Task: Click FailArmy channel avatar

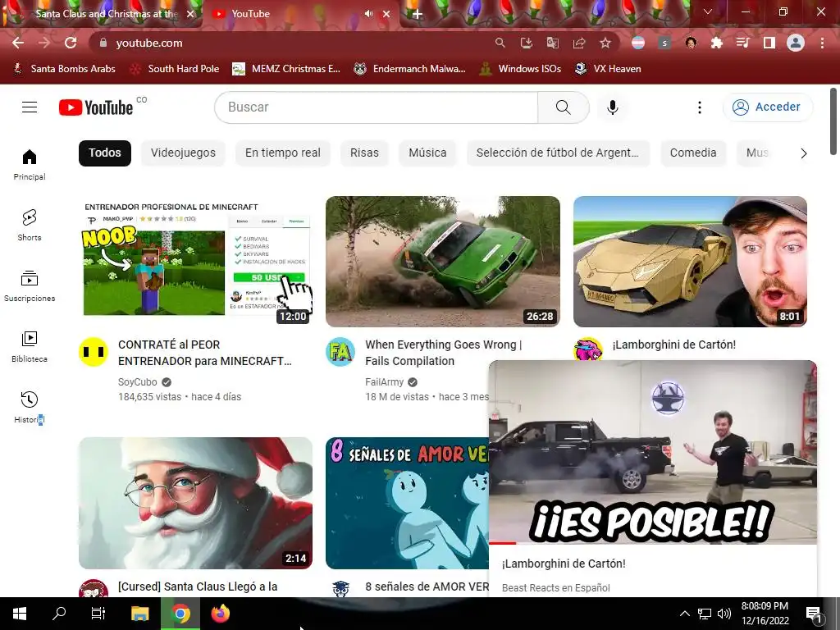Action: [x=340, y=352]
